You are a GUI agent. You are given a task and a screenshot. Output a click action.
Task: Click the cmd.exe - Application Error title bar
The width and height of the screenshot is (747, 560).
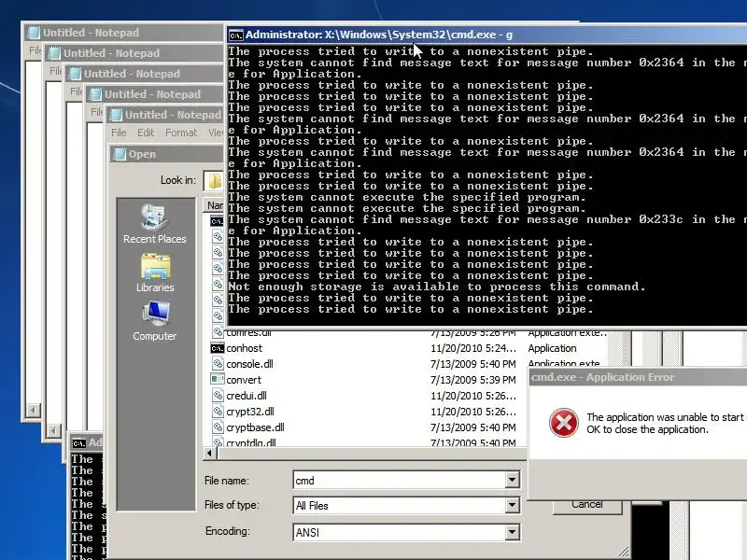[638, 377]
